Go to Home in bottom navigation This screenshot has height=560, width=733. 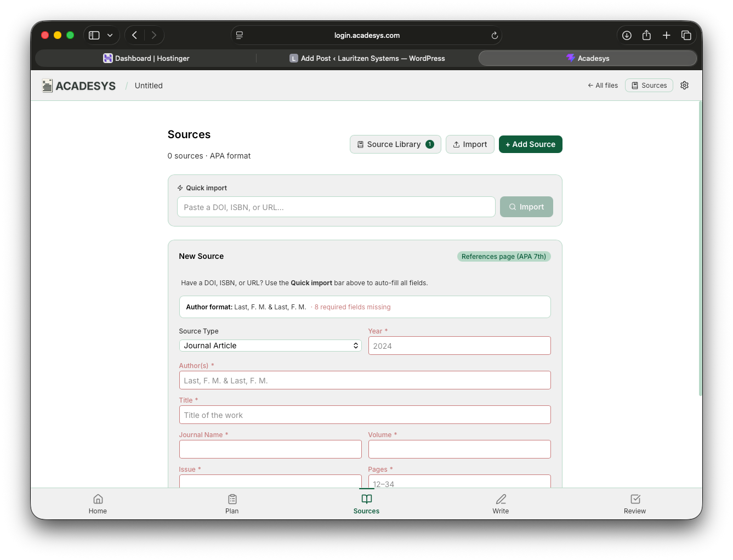click(x=98, y=504)
